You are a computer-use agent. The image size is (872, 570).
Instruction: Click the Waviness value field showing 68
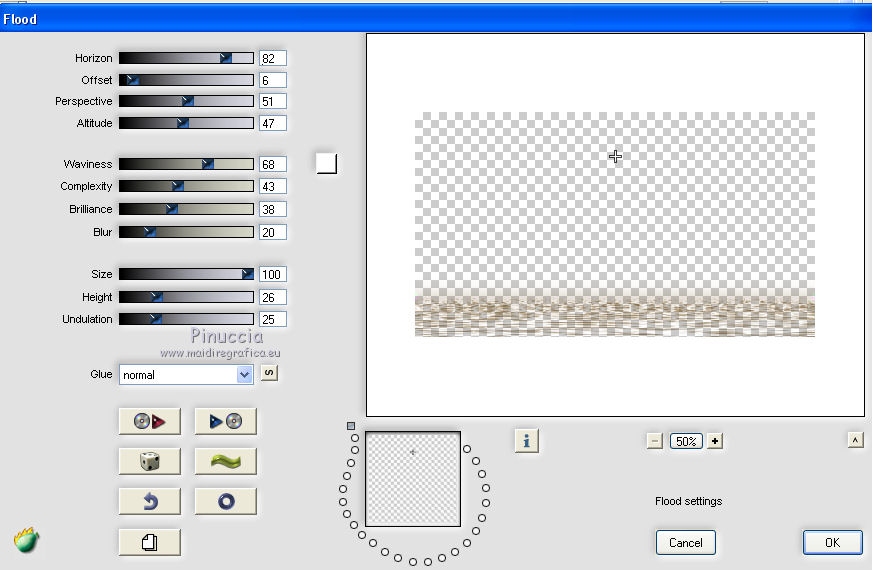[272, 164]
